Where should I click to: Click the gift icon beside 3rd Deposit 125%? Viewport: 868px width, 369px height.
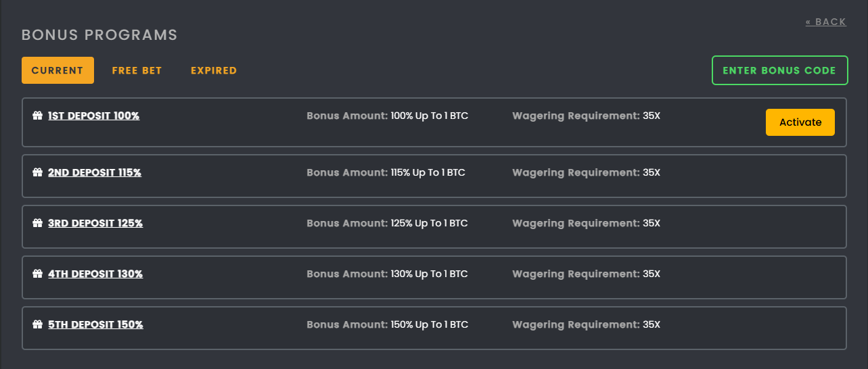pyautogui.click(x=38, y=223)
